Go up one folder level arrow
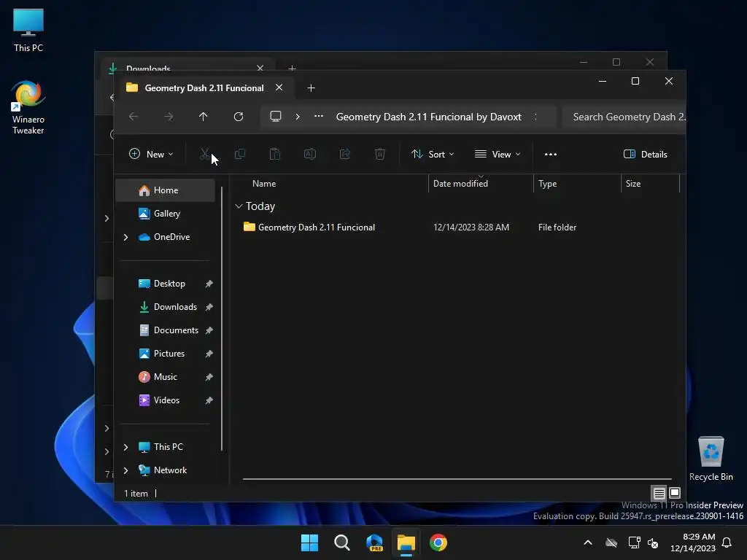The height and width of the screenshot is (560, 747). [204, 117]
